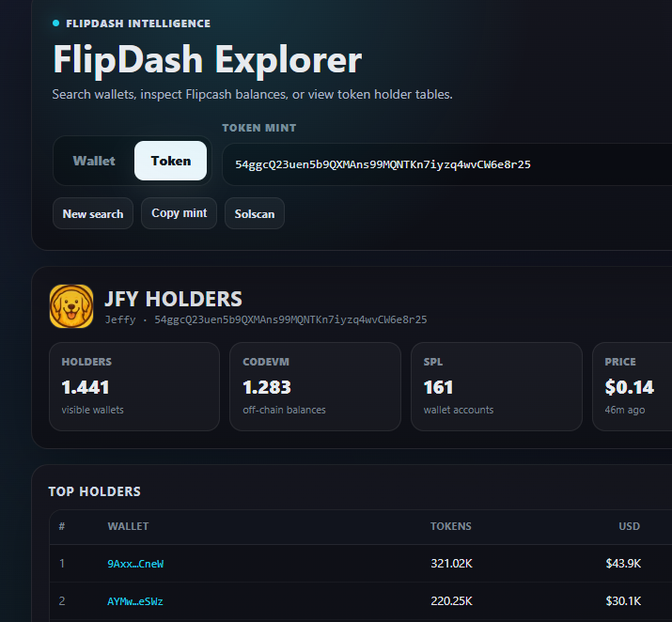Click the 46m ago timestamp
This screenshot has height=622, width=672.
point(624,410)
